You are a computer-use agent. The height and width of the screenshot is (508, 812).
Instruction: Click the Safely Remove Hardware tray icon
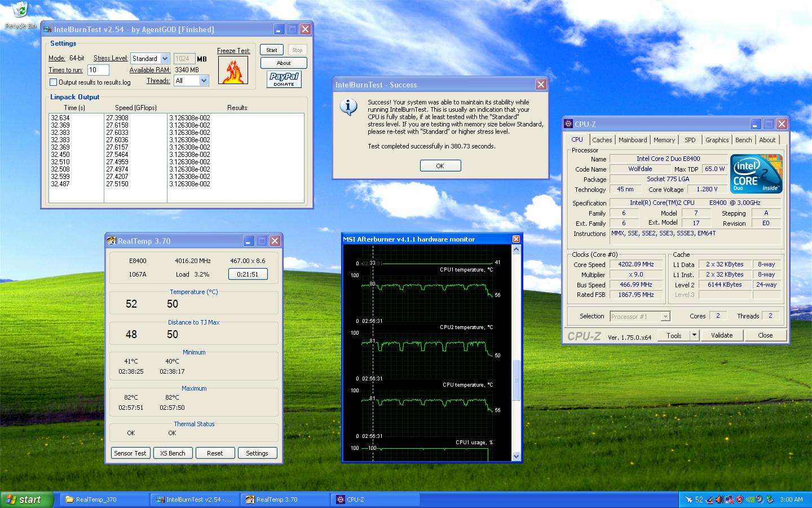pyautogui.click(x=770, y=500)
